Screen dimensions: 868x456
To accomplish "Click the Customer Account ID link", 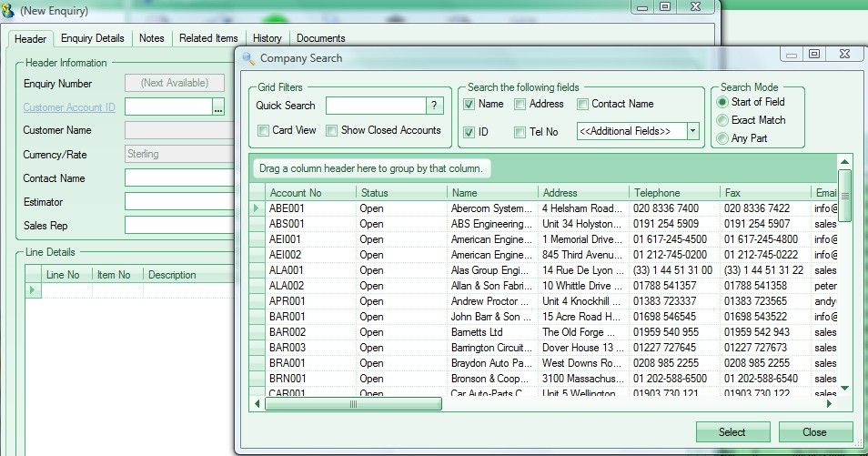I will point(69,107).
